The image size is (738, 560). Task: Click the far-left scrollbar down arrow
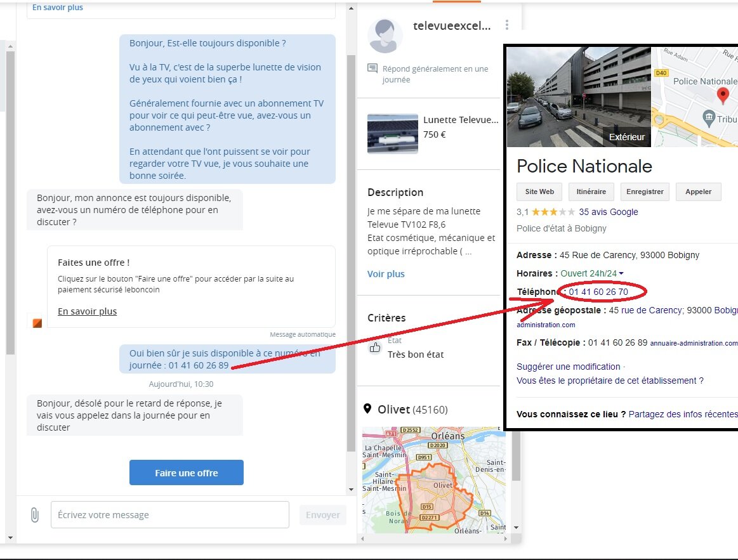tap(10, 537)
